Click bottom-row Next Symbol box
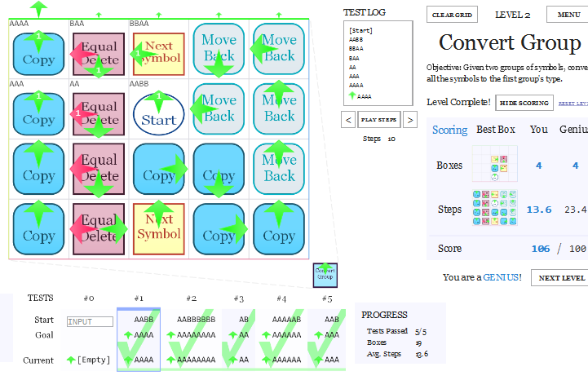 159,229
